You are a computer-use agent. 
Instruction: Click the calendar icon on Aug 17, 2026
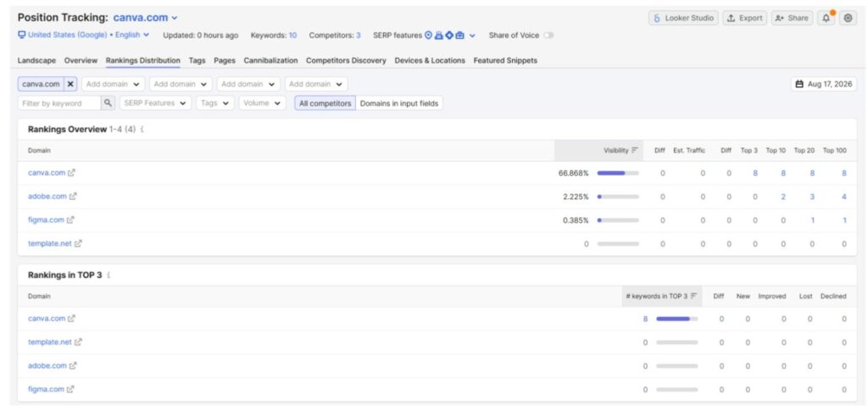pyautogui.click(x=799, y=84)
